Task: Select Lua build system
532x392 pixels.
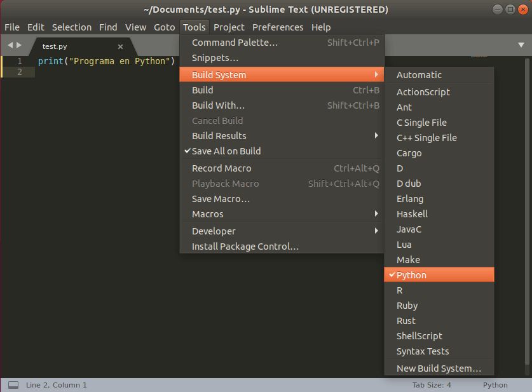Action: pos(439,245)
